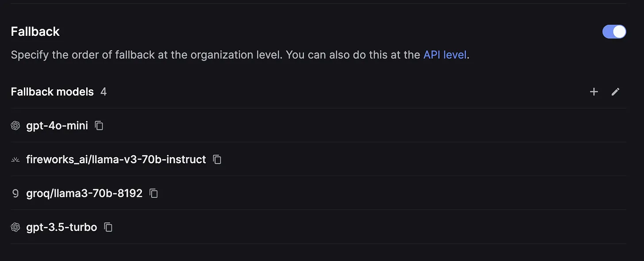
Task: Select the gpt-3.5-turbo model text
Action: (61, 227)
